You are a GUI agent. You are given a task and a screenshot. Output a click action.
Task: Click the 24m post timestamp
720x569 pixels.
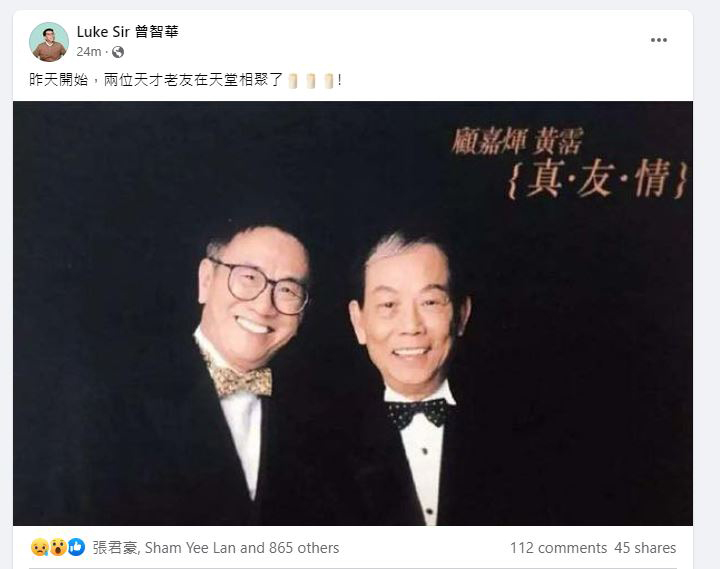coord(89,52)
